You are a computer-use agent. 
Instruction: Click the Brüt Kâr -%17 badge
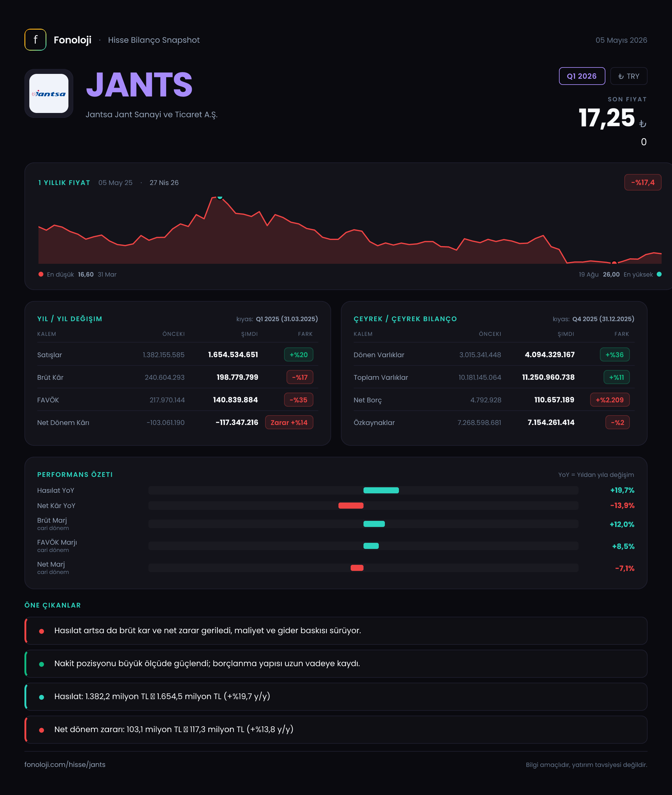coord(300,377)
